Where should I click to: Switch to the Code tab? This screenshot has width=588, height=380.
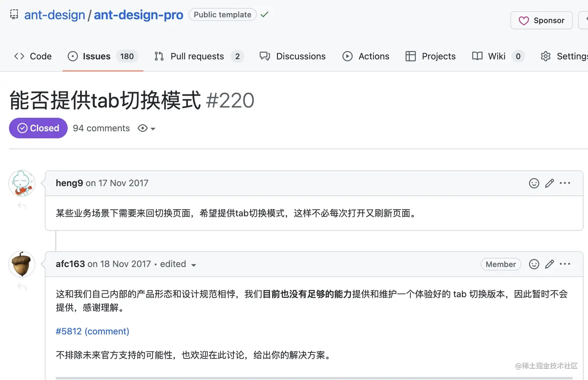33,56
